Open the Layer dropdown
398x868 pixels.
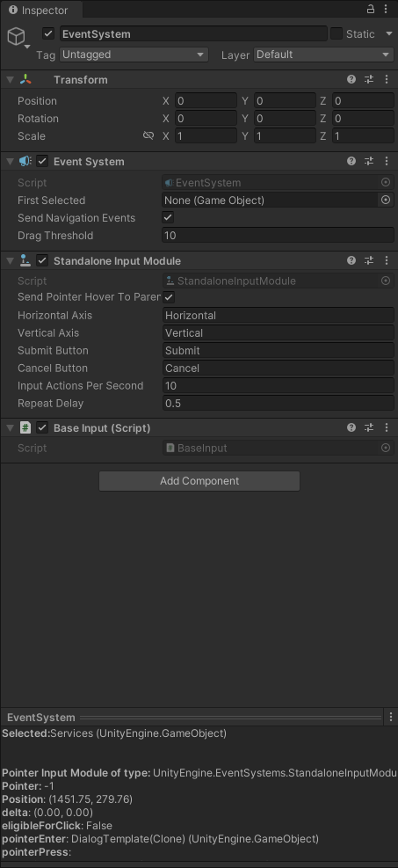323,55
